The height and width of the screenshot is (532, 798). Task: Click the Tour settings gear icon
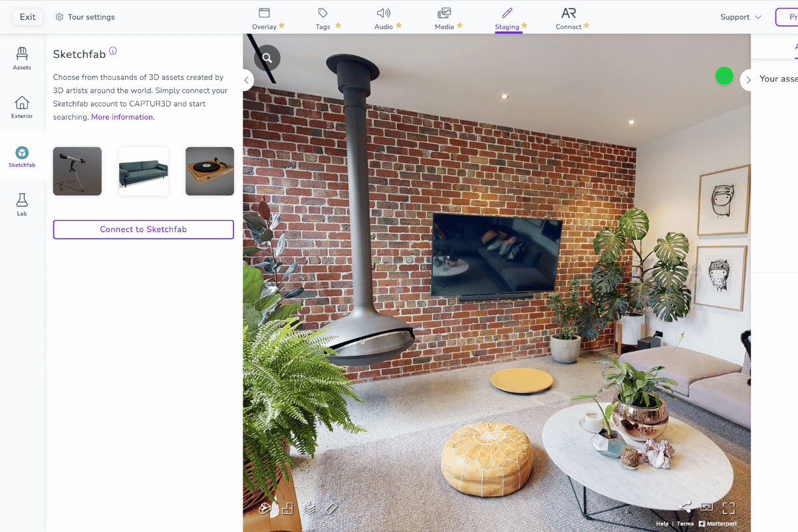pyautogui.click(x=59, y=17)
